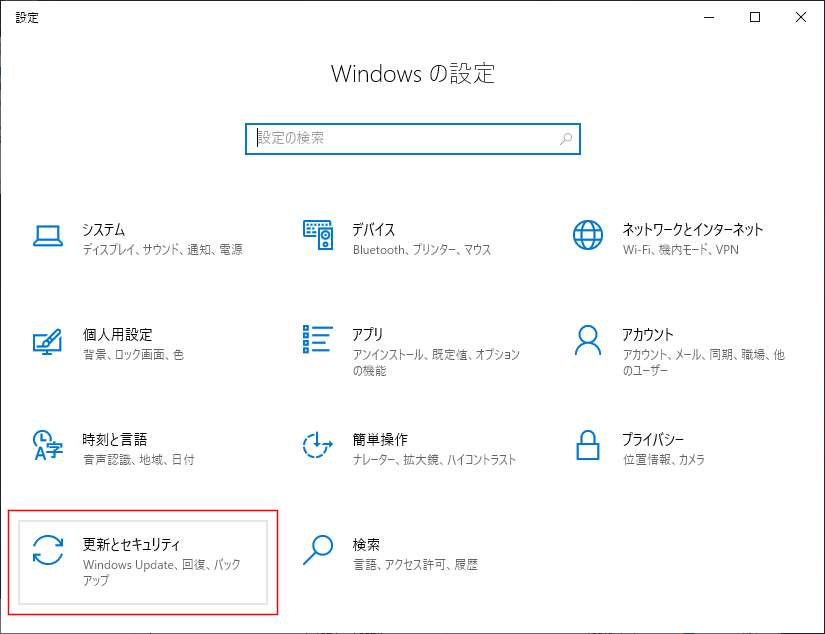The width and height of the screenshot is (825, 634).
Task: Open the デバイス settings title
Action: (x=374, y=230)
